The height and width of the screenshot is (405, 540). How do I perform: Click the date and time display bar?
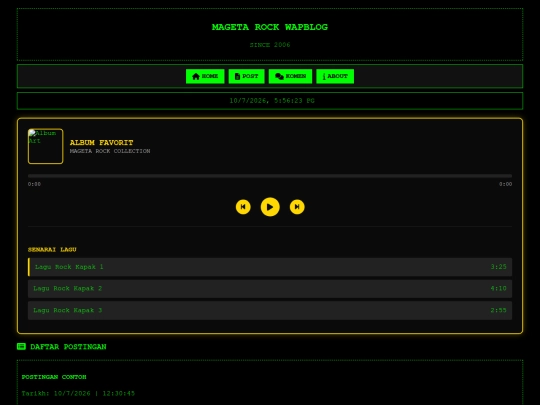[x=270, y=101]
